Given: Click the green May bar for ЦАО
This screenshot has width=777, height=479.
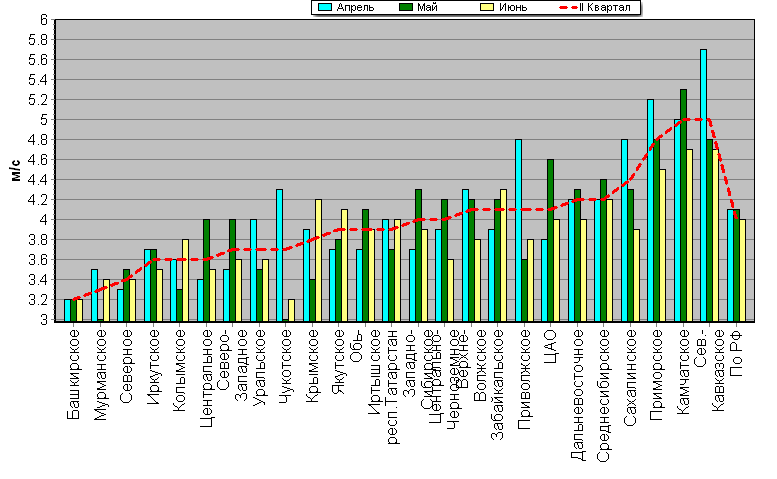Looking at the screenshot, I should click(551, 240).
